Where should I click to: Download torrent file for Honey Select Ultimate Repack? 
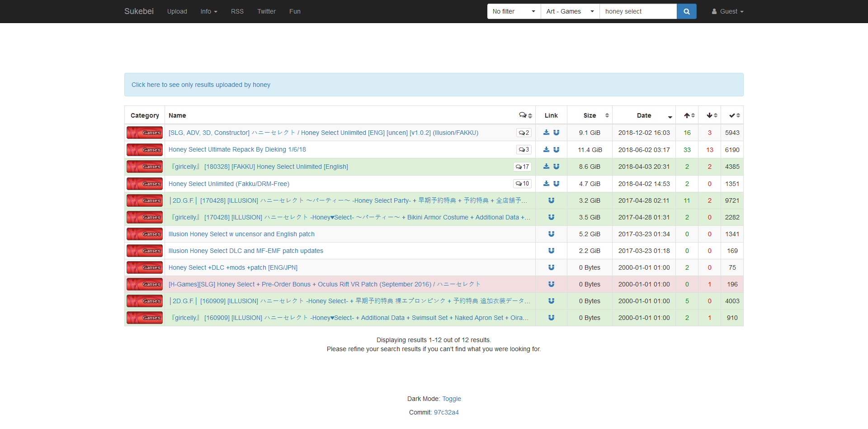(x=546, y=149)
